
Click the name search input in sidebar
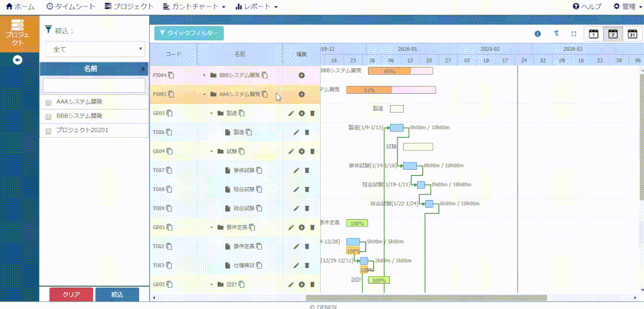tap(94, 86)
